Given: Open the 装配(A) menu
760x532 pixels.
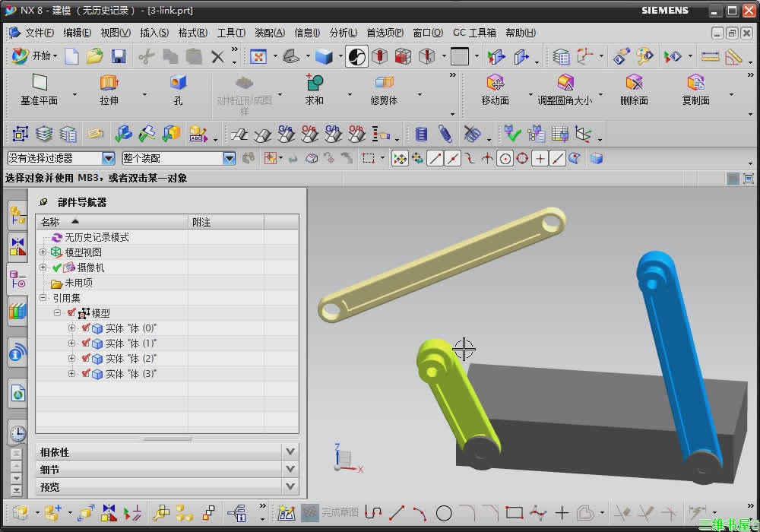Looking at the screenshot, I should coord(270,33).
